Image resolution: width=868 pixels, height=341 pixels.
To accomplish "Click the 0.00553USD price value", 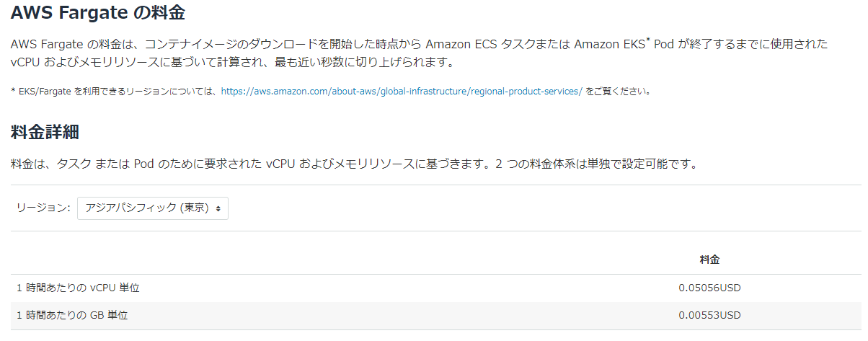I will coord(709,315).
